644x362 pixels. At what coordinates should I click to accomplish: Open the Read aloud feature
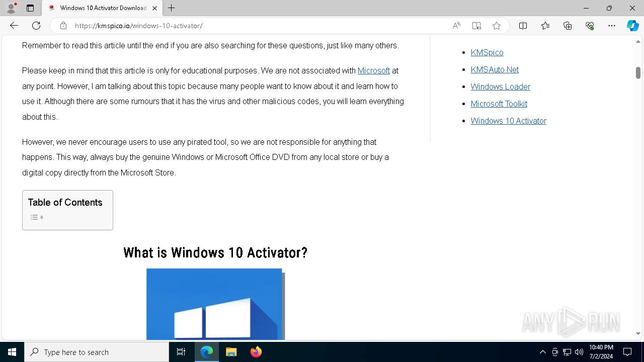pos(456,26)
